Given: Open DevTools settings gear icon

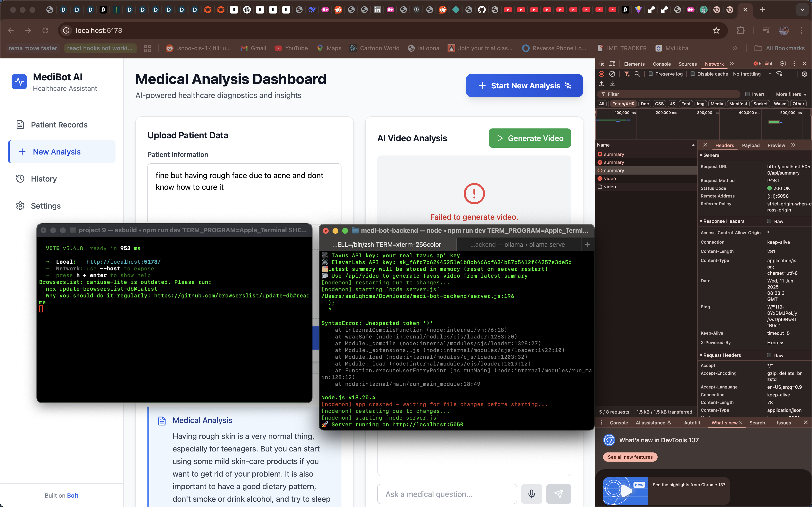Looking at the screenshot, I should 783,64.
